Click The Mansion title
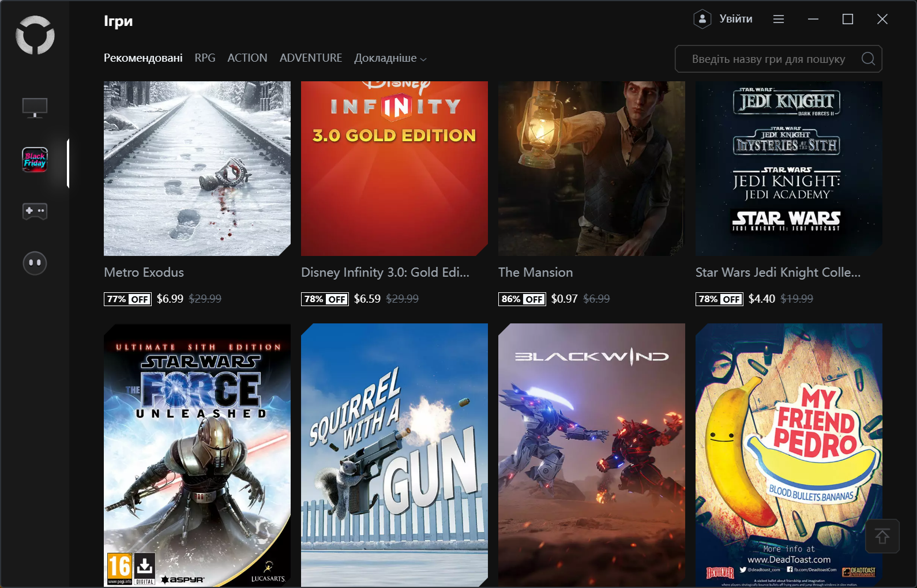The height and width of the screenshot is (588, 917). pyautogui.click(x=536, y=272)
